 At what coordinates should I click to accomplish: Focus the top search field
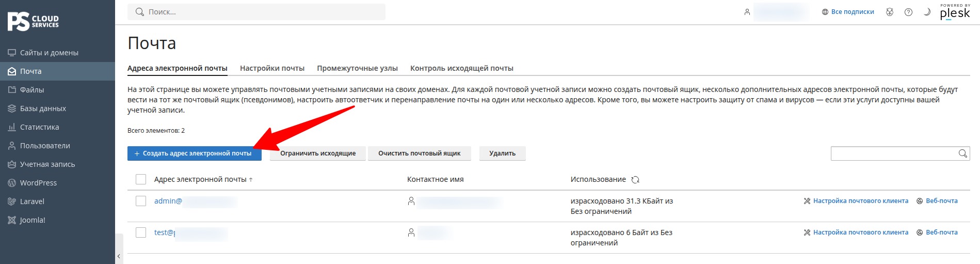256,12
